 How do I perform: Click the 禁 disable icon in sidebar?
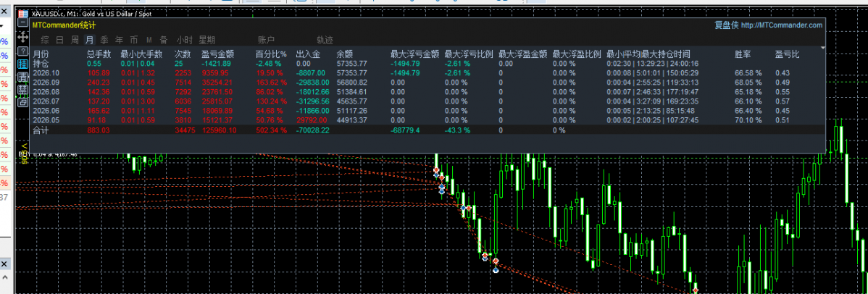(22, 89)
